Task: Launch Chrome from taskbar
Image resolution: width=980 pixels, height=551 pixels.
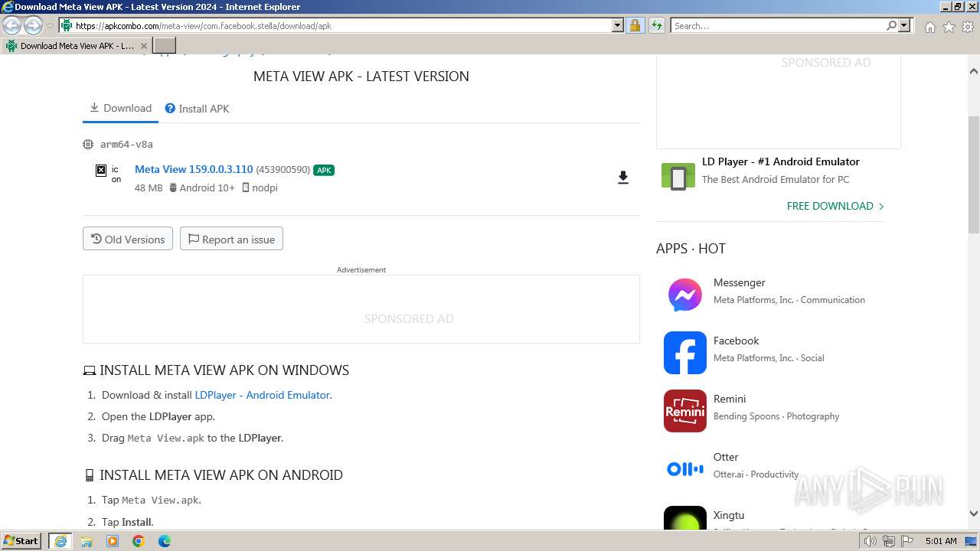Action: click(139, 541)
